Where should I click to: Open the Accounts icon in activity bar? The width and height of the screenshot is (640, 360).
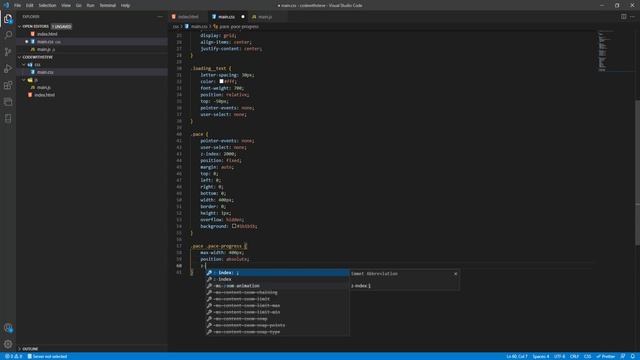[8, 328]
